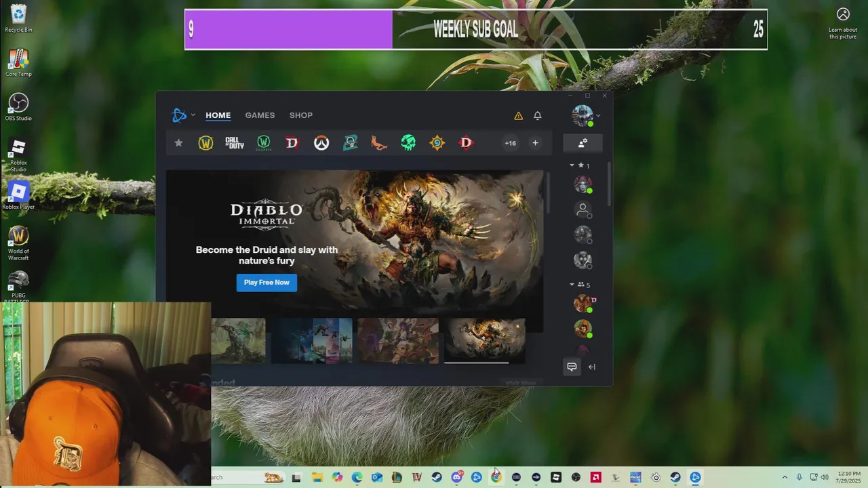Select World of Warcraft Classic game icon
868x488 pixels.
pyautogui.click(x=264, y=143)
